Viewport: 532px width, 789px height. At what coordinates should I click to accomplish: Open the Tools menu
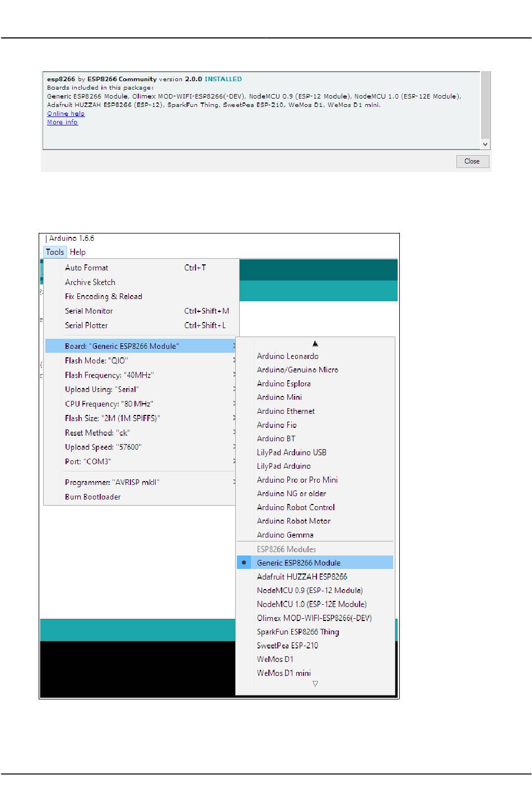55,252
